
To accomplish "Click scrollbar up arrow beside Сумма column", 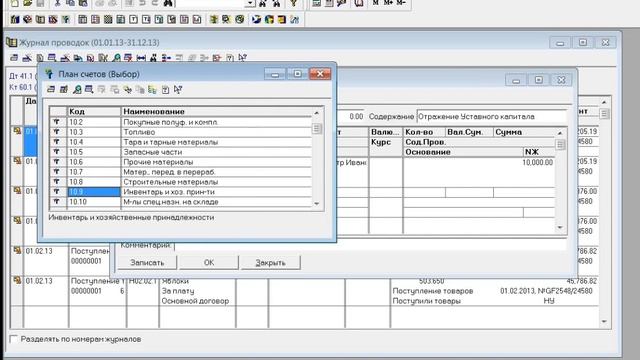I will tap(560, 133).
